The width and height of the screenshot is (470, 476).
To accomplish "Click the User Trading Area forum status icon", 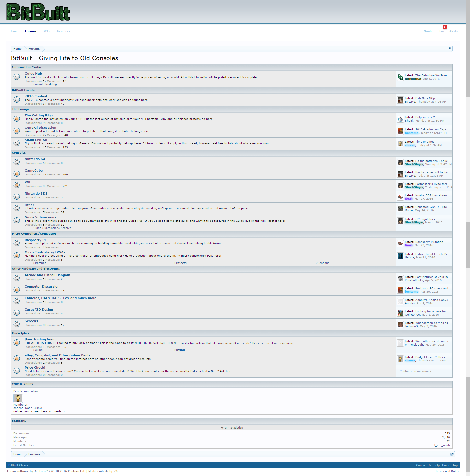I will [x=16, y=343].
